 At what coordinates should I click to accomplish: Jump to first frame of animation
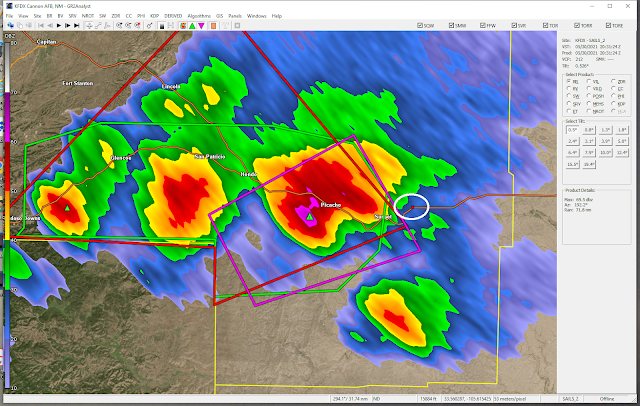pos(41,25)
